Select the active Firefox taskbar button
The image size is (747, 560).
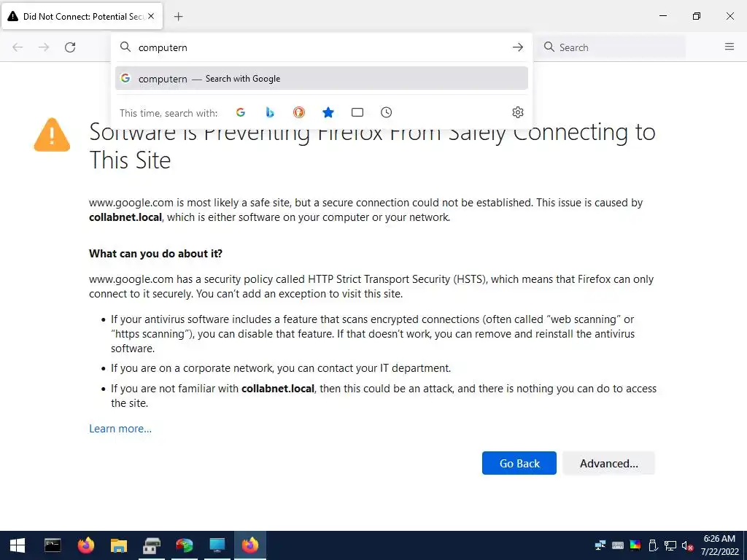[x=250, y=545]
